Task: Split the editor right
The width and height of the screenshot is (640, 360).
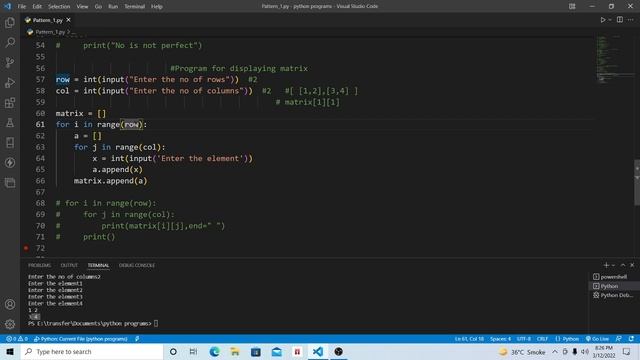Action: click(620, 20)
